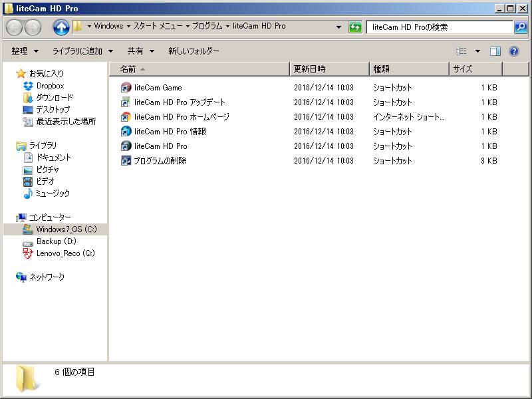Open the ライブラリに追加 dropdown
The image size is (532, 399).
82,51
